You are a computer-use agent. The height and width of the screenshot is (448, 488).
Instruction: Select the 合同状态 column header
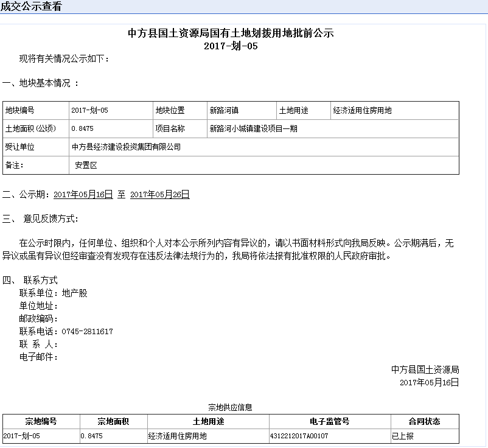[x=424, y=421]
